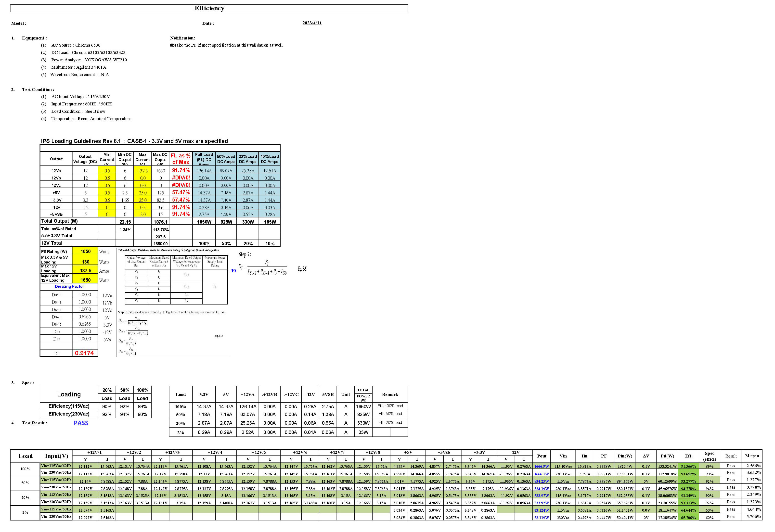Click 'Efficiency(115Vac)' row label
This screenshot has width=775, height=532.
69,406
